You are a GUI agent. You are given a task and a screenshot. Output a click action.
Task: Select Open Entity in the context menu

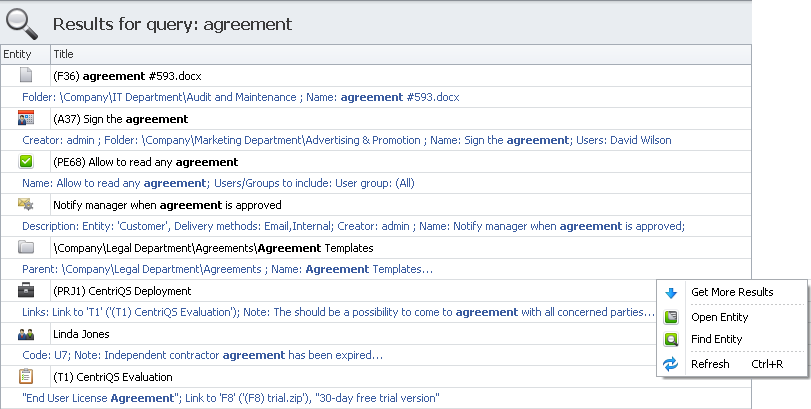719,317
